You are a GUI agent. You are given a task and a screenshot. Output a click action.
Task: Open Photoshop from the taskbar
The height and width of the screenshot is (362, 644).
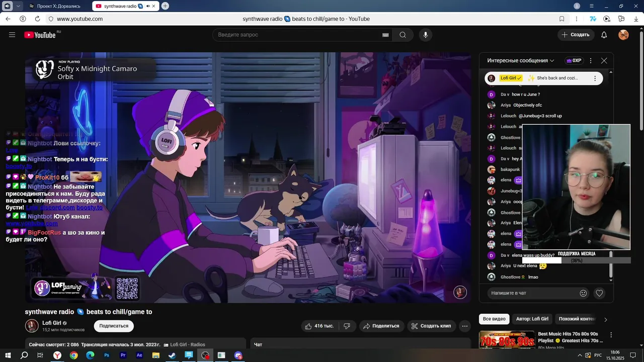pos(107,355)
